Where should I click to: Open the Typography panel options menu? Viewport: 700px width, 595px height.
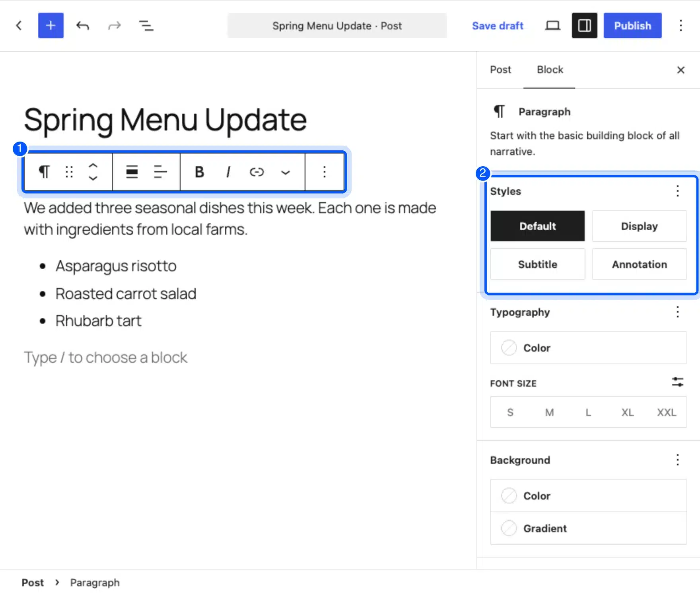677,312
